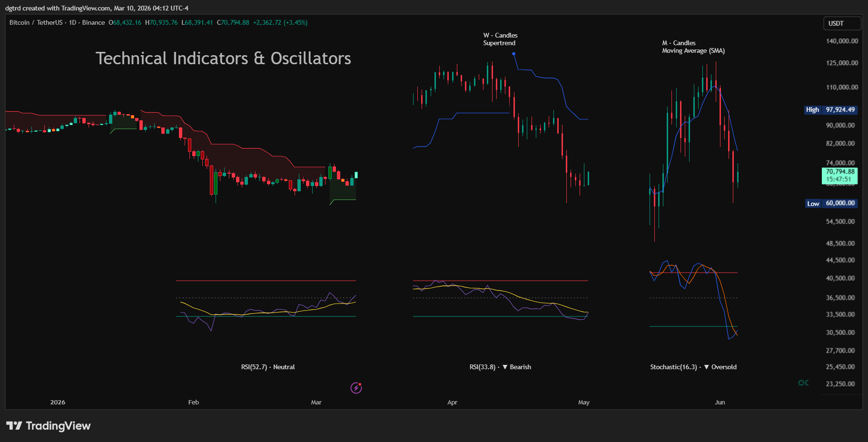Screen dimensions: 868x442
Task: Click the High 97,924.49 price label
Action: click(831, 110)
